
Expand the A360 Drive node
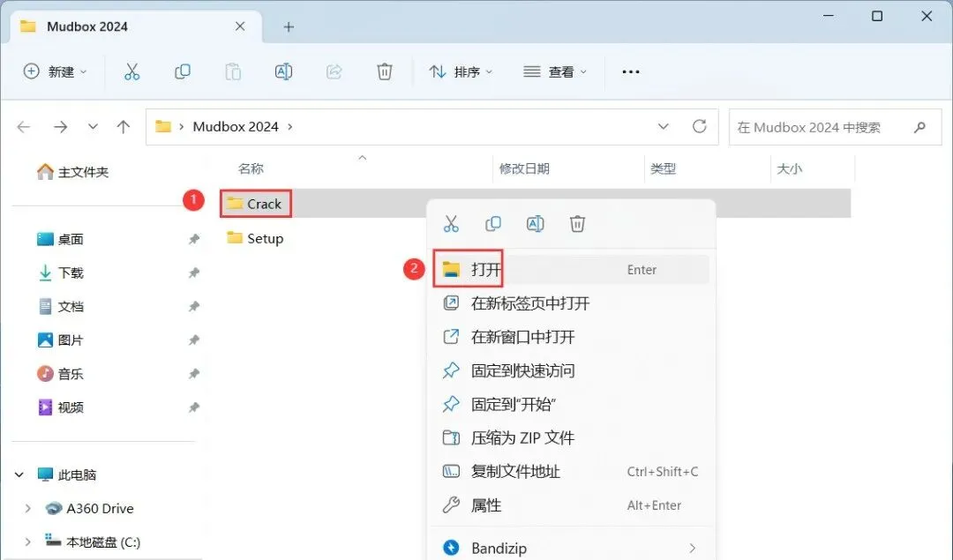pos(27,508)
